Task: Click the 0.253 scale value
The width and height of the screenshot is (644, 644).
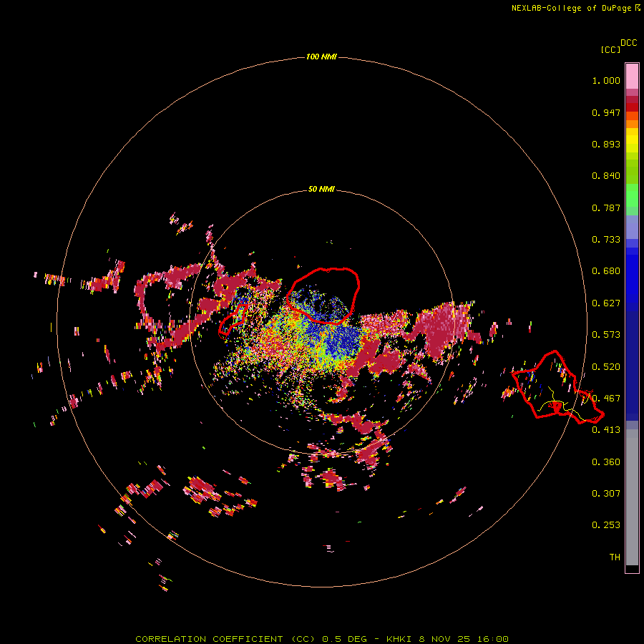Action: point(606,525)
